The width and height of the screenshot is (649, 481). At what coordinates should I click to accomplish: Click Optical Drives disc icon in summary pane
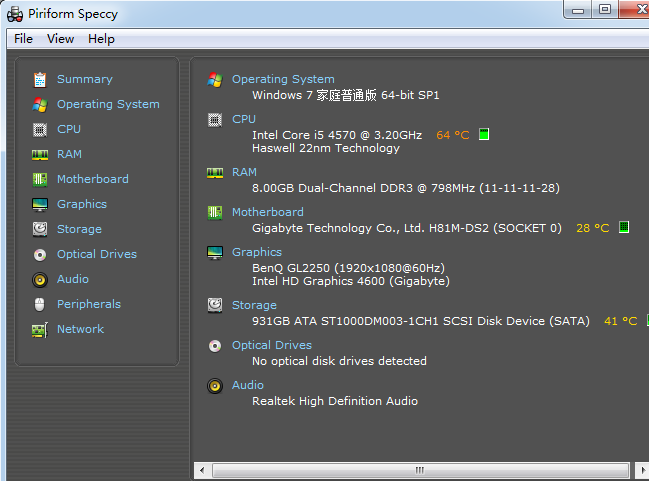[215, 346]
